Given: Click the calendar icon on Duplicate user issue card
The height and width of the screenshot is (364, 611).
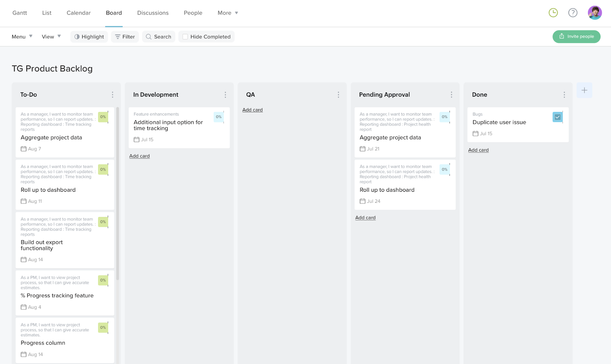Looking at the screenshot, I should pos(475,133).
